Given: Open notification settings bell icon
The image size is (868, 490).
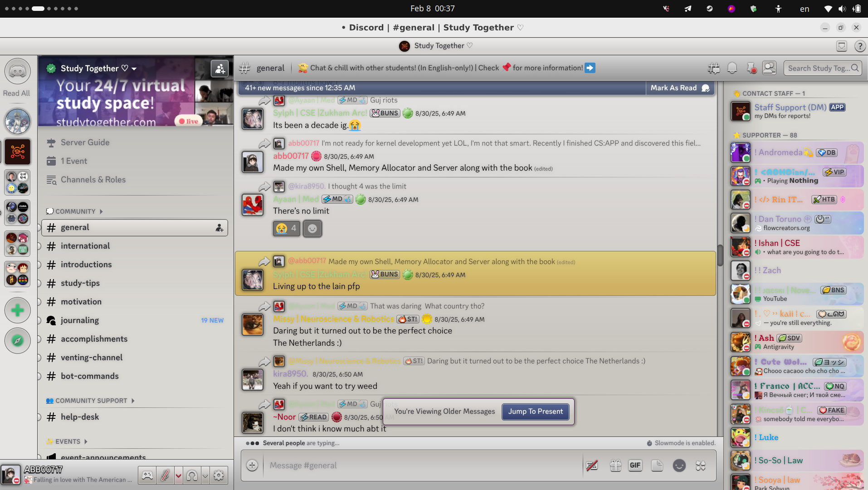Looking at the screenshot, I should click(x=732, y=68).
